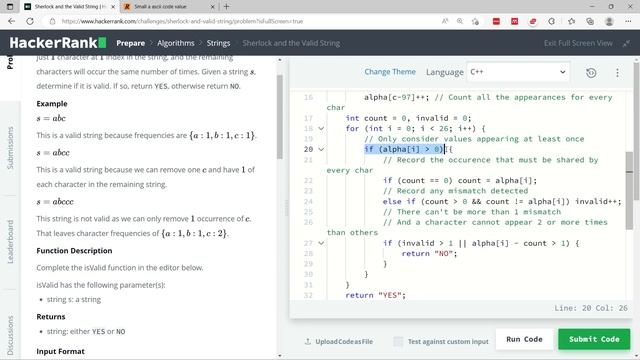
Task: Click the code editor vertical scrollbar thumb
Action: click(629, 190)
